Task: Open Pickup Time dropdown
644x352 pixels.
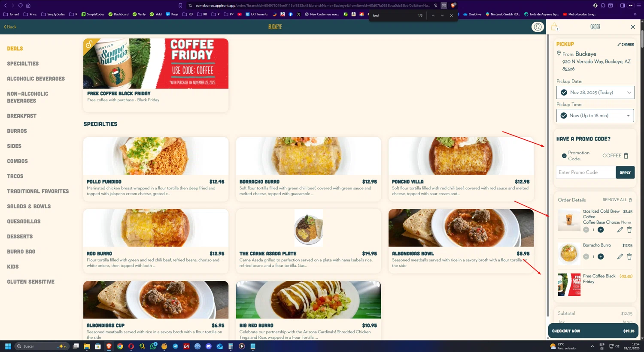Action: (x=595, y=116)
